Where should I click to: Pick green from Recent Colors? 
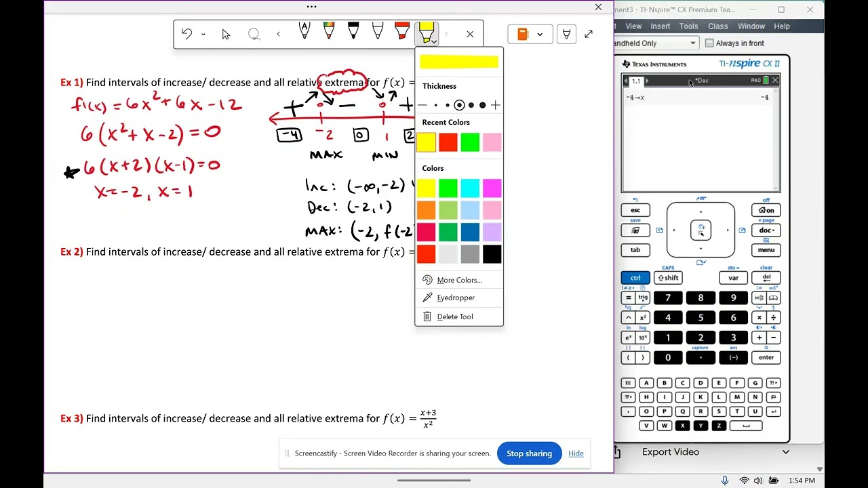click(x=470, y=142)
